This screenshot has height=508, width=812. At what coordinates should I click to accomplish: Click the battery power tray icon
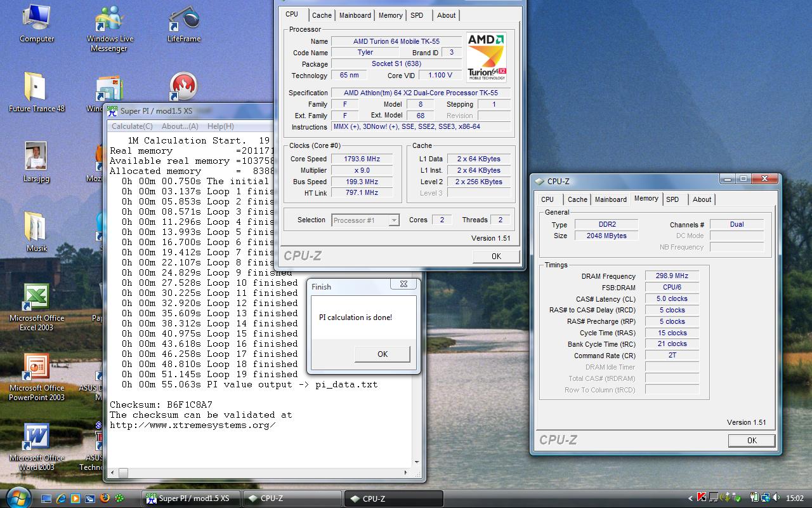755,498
